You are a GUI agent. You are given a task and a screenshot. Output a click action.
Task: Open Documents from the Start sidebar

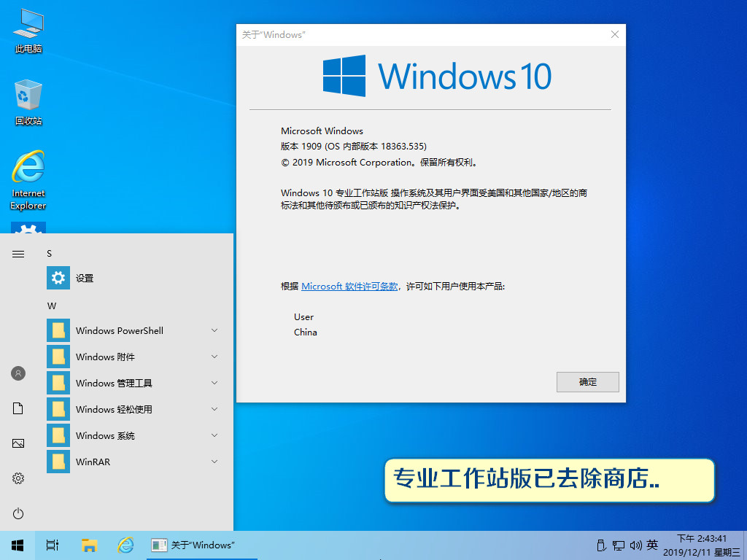(x=18, y=408)
